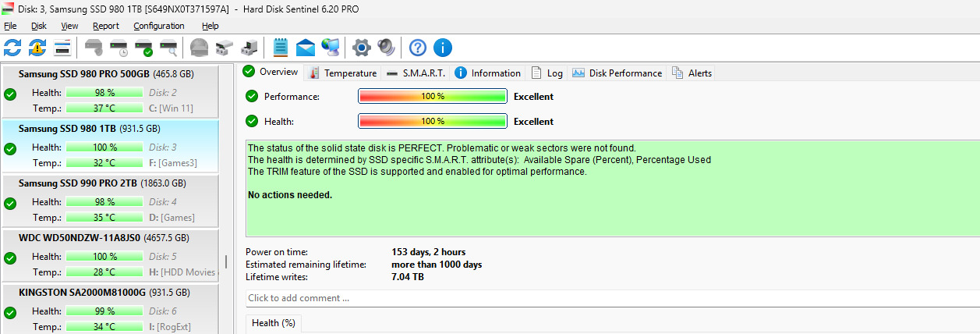Select KINGSTON SA2000M81000G disk entry
This screenshot has height=334, width=980.
[109, 309]
